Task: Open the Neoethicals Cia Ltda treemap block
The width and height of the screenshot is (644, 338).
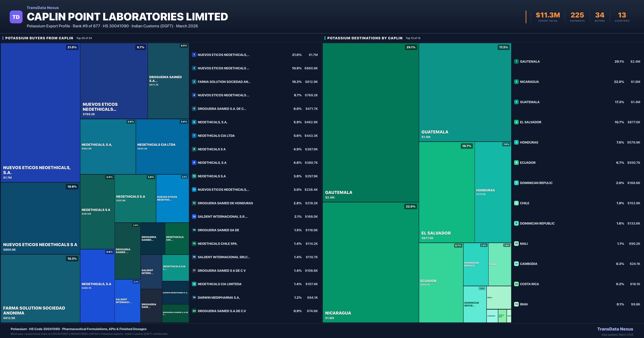Action: click(x=162, y=146)
